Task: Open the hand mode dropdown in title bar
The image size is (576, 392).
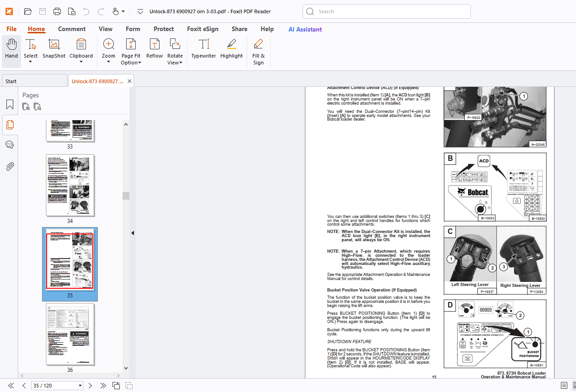Action: (123, 11)
